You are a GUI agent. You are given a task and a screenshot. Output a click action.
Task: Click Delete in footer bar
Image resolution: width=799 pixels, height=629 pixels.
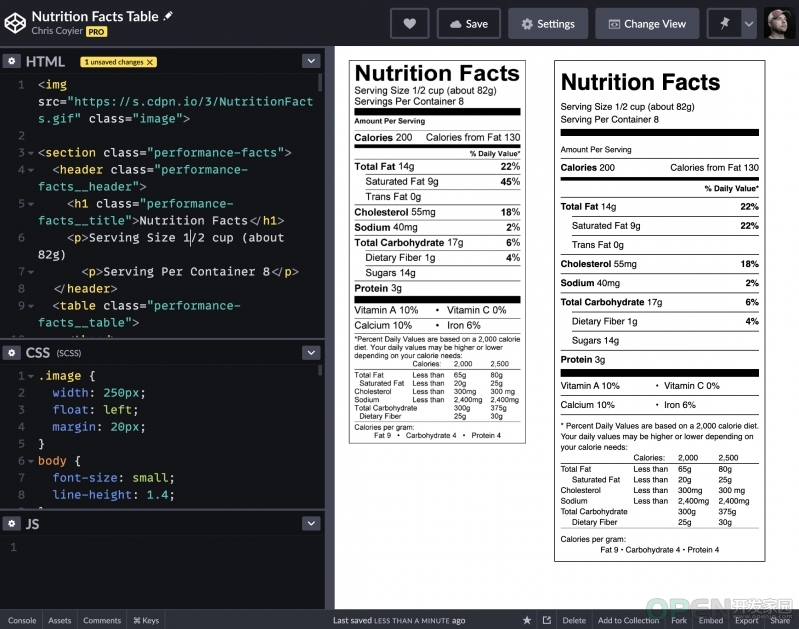pos(574,620)
